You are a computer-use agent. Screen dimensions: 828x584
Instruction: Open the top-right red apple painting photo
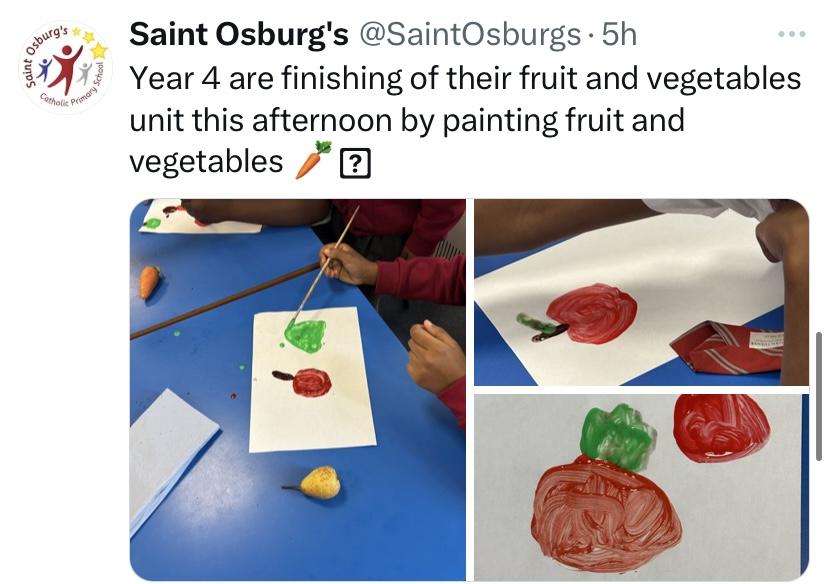pos(641,292)
